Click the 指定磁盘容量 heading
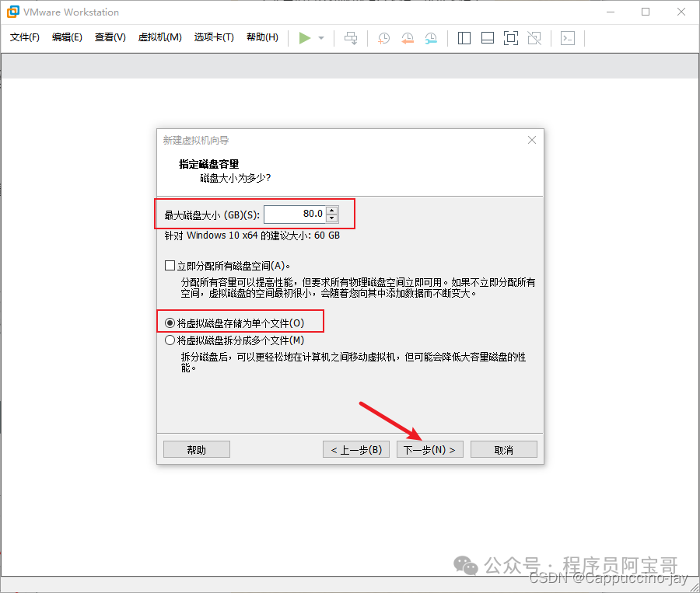The image size is (700, 593). coord(209,164)
